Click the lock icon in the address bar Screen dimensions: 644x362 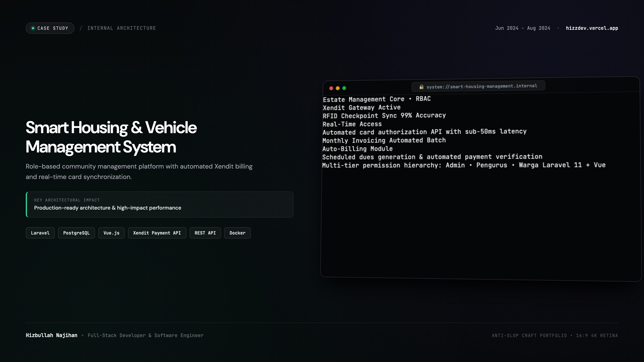coord(421,87)
